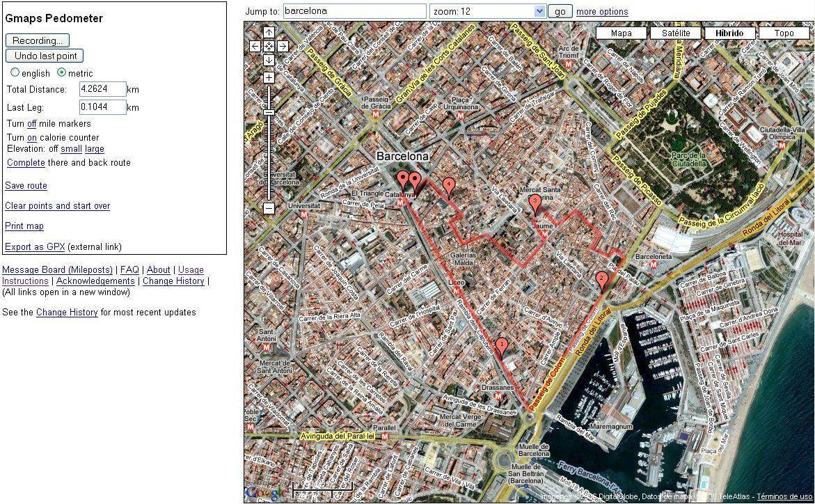This screenshot has height=504, width=815.
Task: Open the more options link
Action: 602,11
